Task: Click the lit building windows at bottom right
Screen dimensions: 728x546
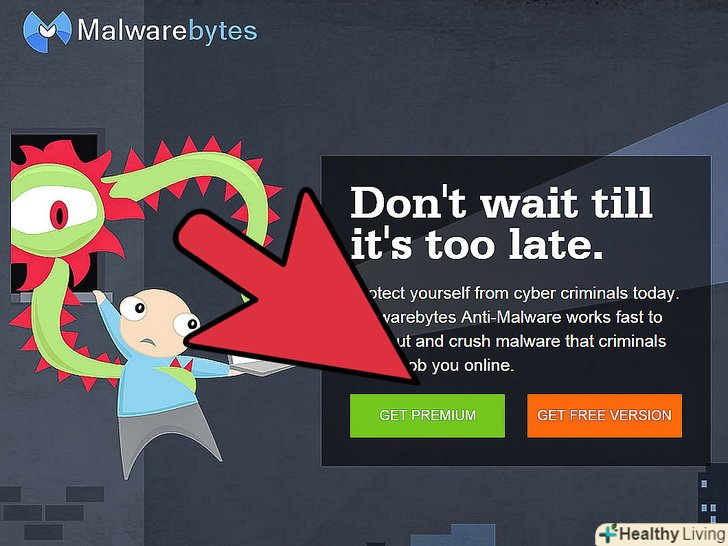Action: tap(709, 499)
